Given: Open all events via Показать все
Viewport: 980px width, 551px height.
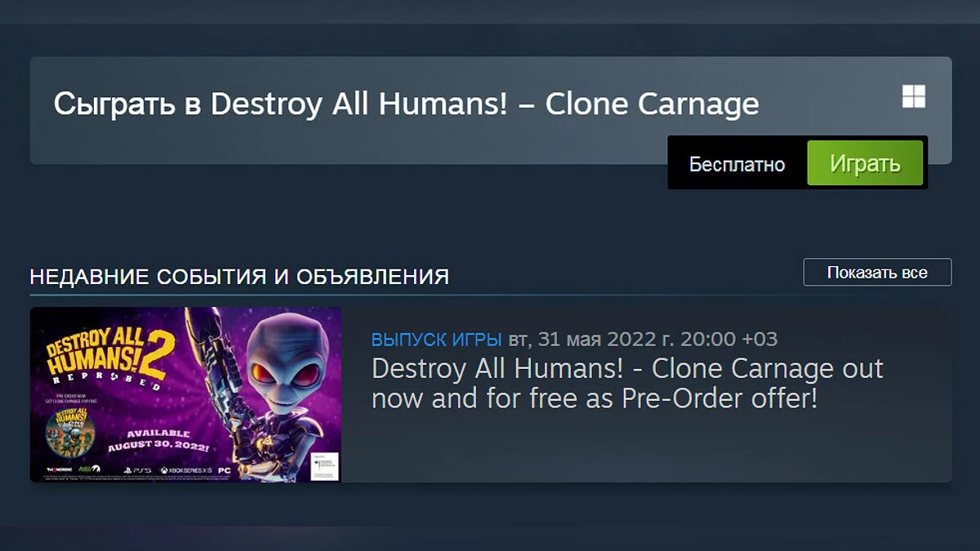Looking at the screenshot, I should point(877,272).
